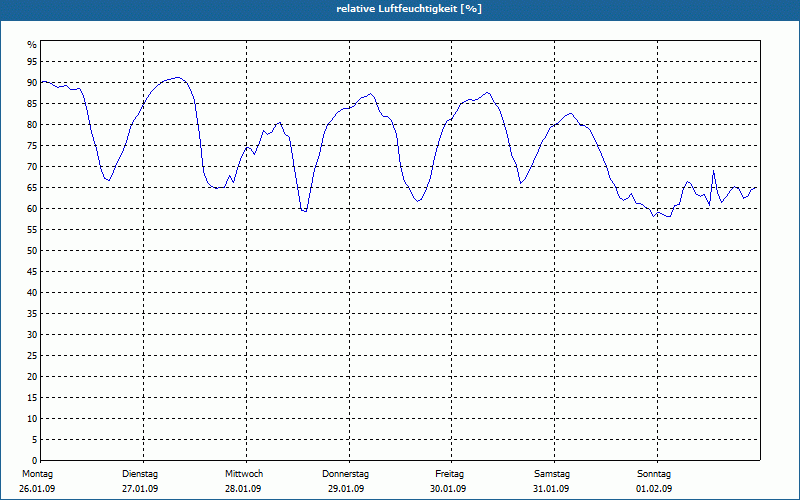Click the y-axis value 35
Screen dimensions: 800x500
click(x=32, y=314)
